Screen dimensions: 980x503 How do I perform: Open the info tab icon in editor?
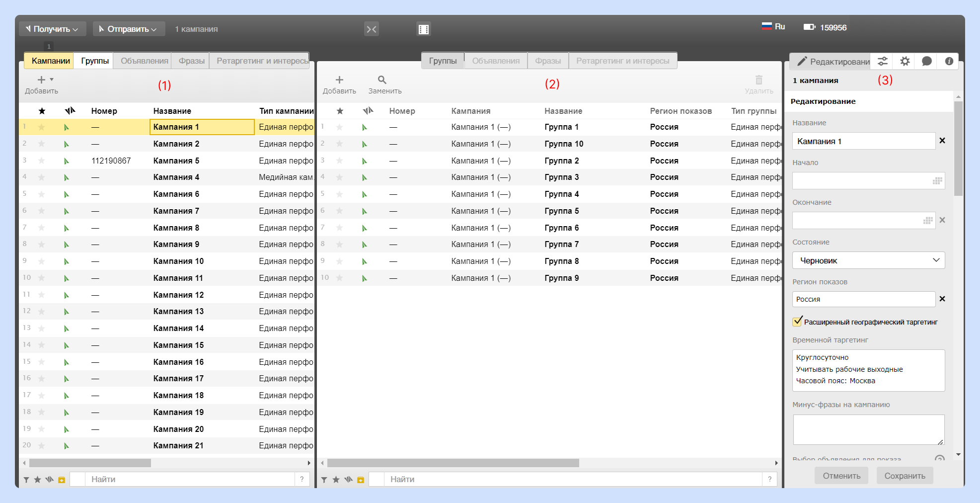(x=949, y=61)
